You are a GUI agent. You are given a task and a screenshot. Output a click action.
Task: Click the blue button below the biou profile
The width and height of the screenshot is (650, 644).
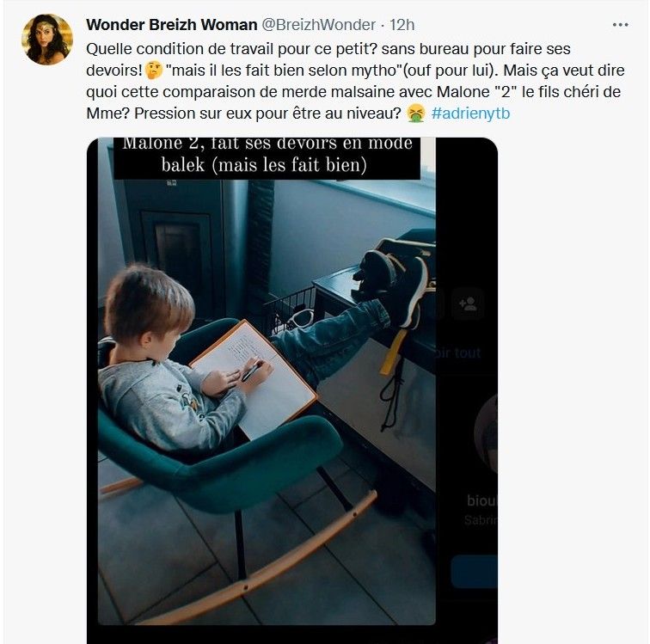(475, 571)
